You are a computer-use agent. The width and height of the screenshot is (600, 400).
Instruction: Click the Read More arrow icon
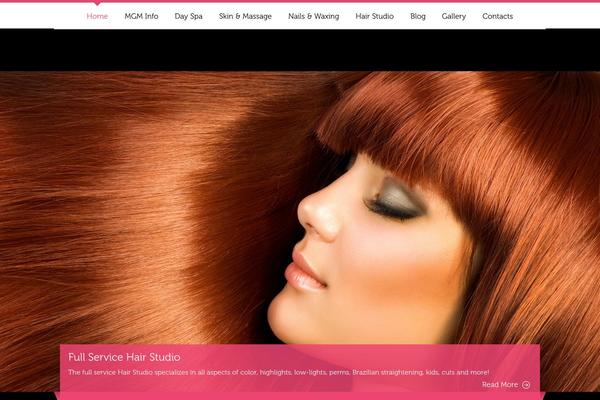[x=526, y=385]
